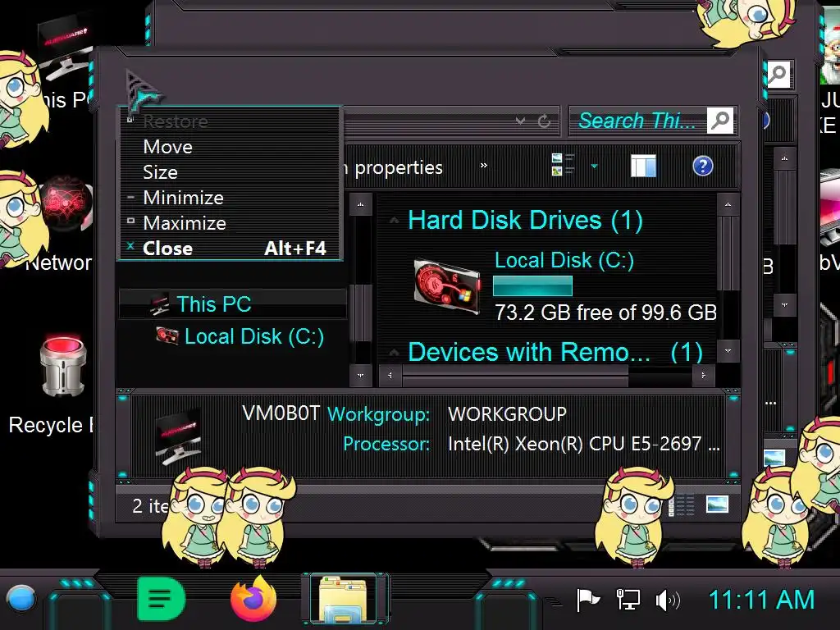The width and height of the screenshot is (840, 630).
Task: Click the volume speaker tray icon
Action: pyautogui.click(x=668, y=600)
